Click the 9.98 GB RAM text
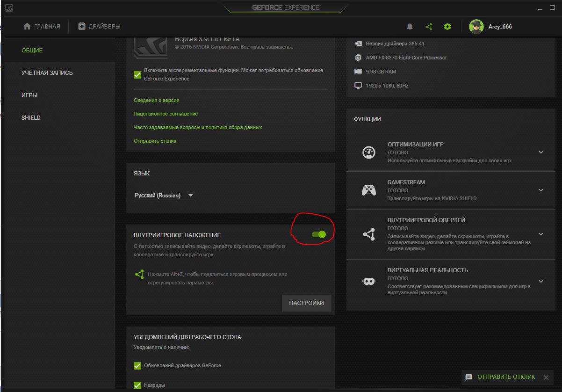 click(x=381, y=72)
